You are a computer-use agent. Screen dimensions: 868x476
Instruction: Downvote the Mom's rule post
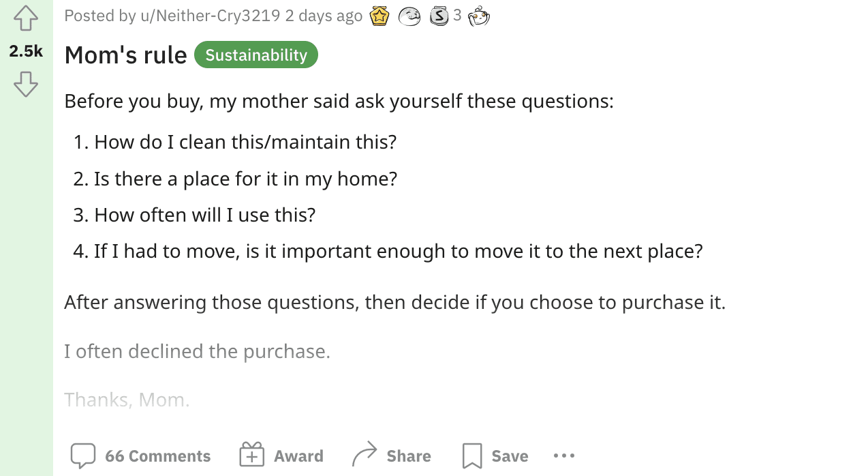[x=25, y=84]
